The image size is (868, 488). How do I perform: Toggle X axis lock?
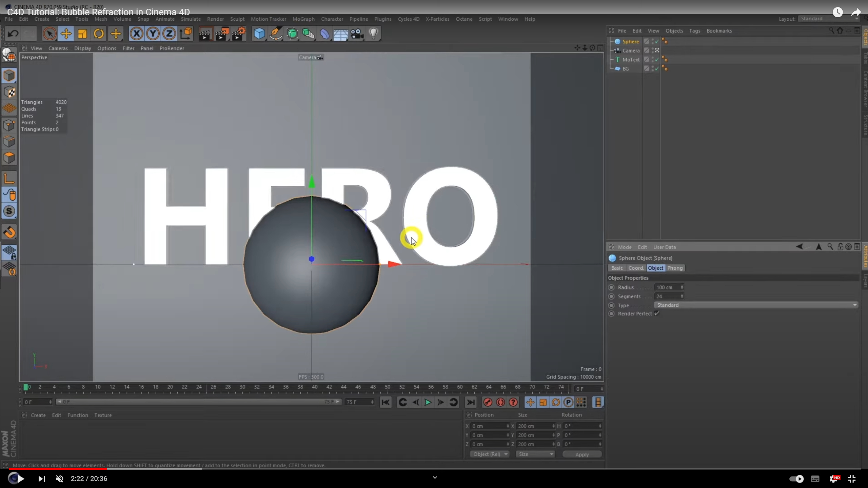pos(136,34)
